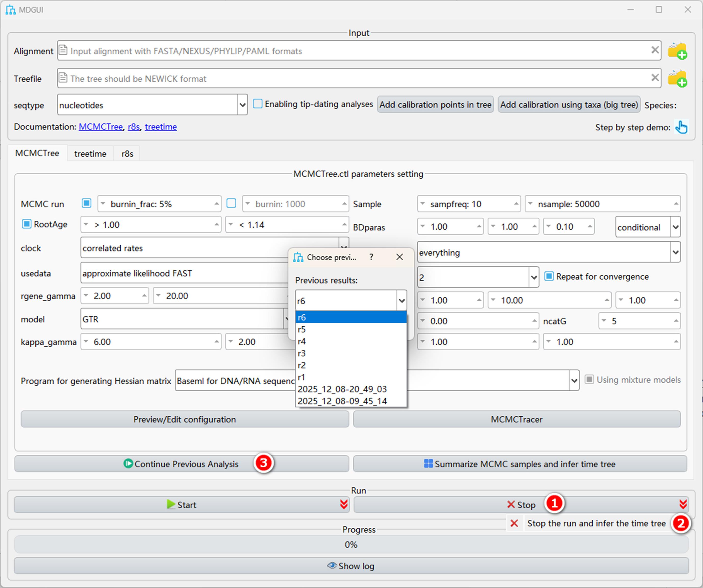Toggle Enabling tip-dating analyses checkbox
This screenshot has width=703, height=588.
coord(257,104)
